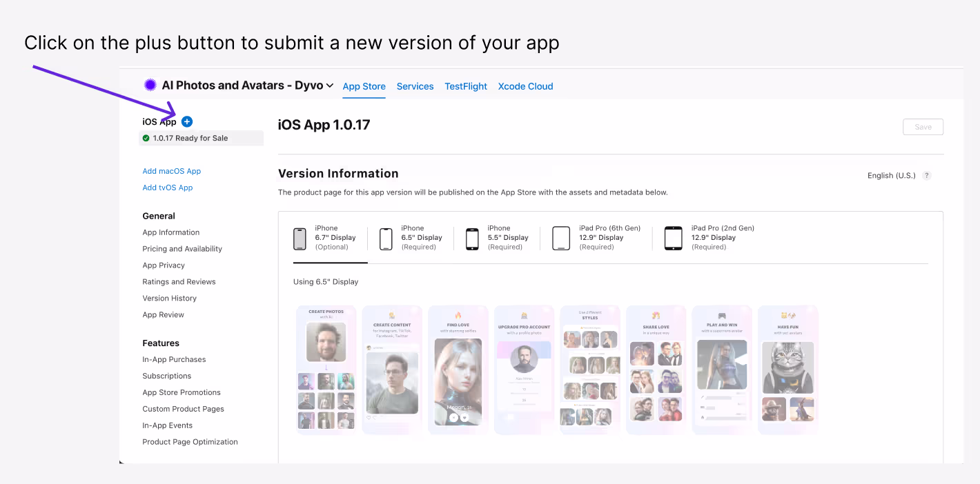Click the Add tvOS App link

(x=168, y=188)
